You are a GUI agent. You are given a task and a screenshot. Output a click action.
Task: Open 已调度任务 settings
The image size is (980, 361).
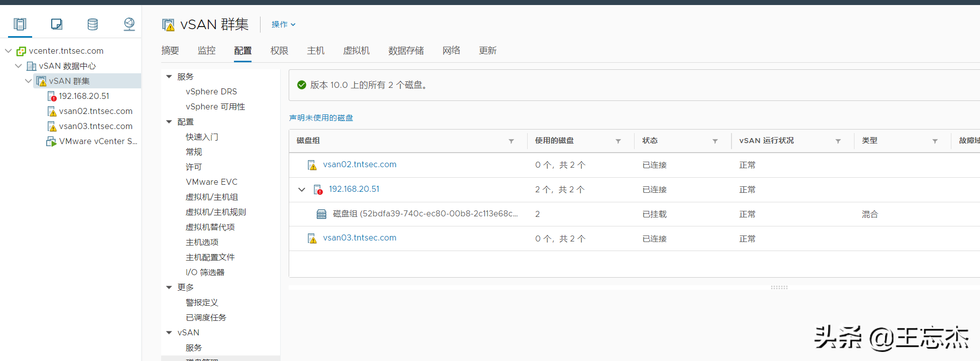point(206,317)
